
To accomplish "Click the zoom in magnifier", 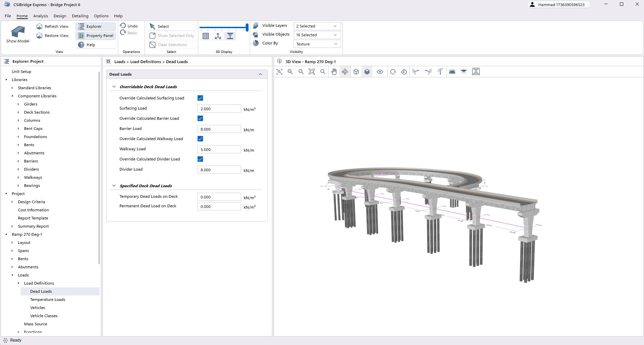I will coord(290,72).
